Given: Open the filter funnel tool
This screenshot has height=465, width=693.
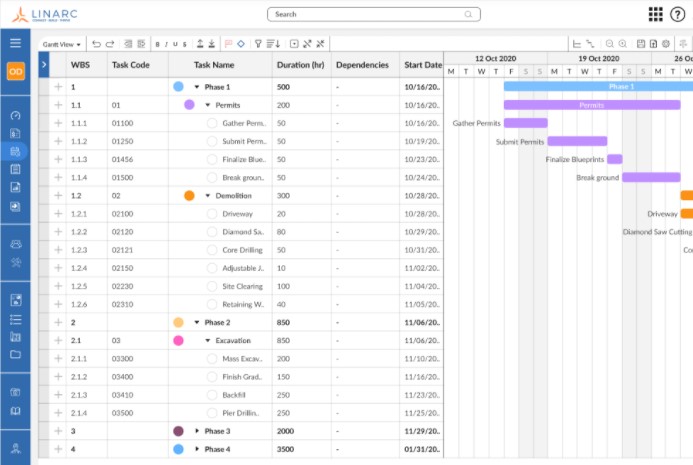Looking at the screenshot, I should point(258,44).
